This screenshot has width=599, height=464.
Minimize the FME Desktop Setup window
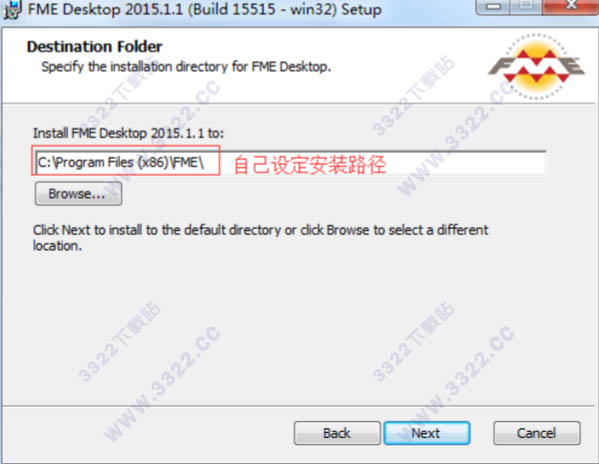tap(492, 6)
